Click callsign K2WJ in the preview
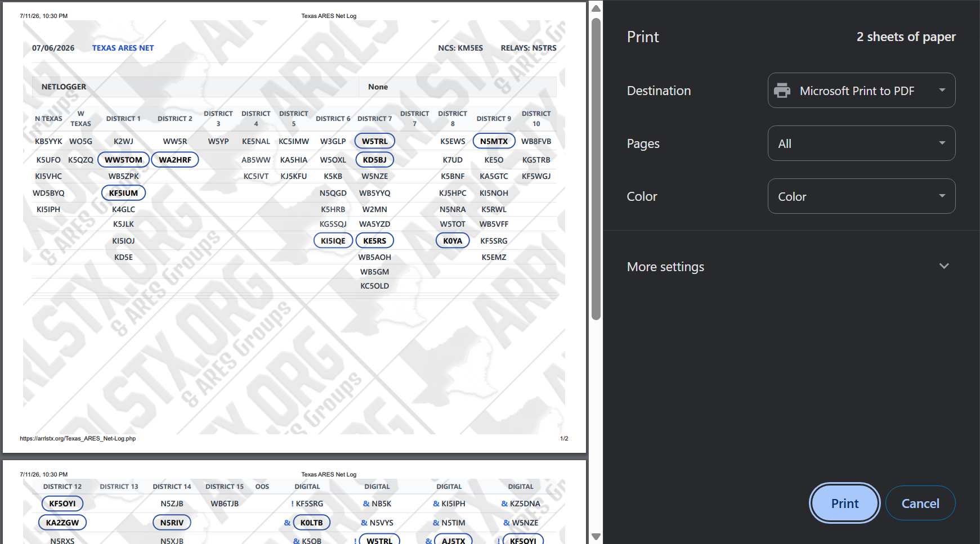 pyautogui.click(x=123, y=141)
